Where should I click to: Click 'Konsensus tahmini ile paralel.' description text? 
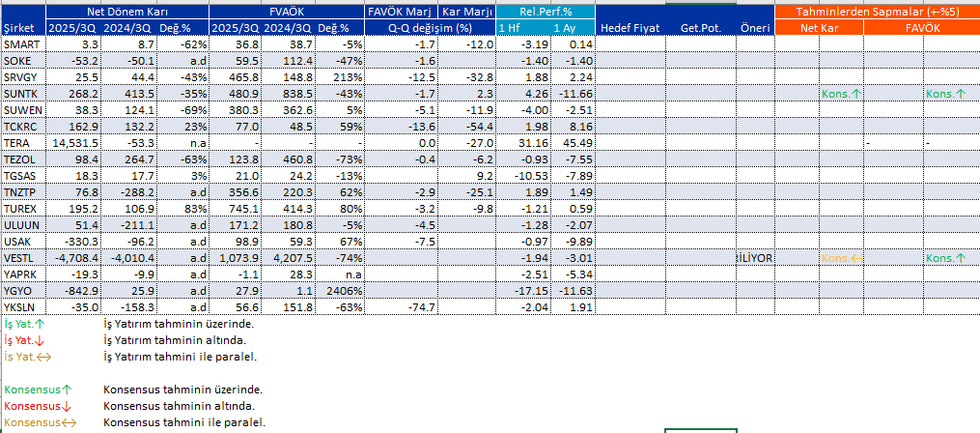pyautogui.click(x=183, y=422)
